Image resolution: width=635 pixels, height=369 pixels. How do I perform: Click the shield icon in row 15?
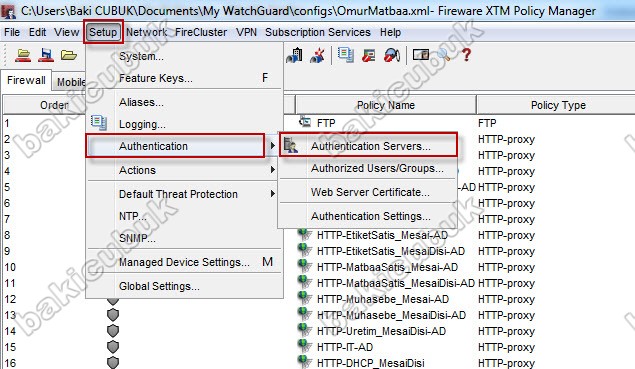[113, 347]
